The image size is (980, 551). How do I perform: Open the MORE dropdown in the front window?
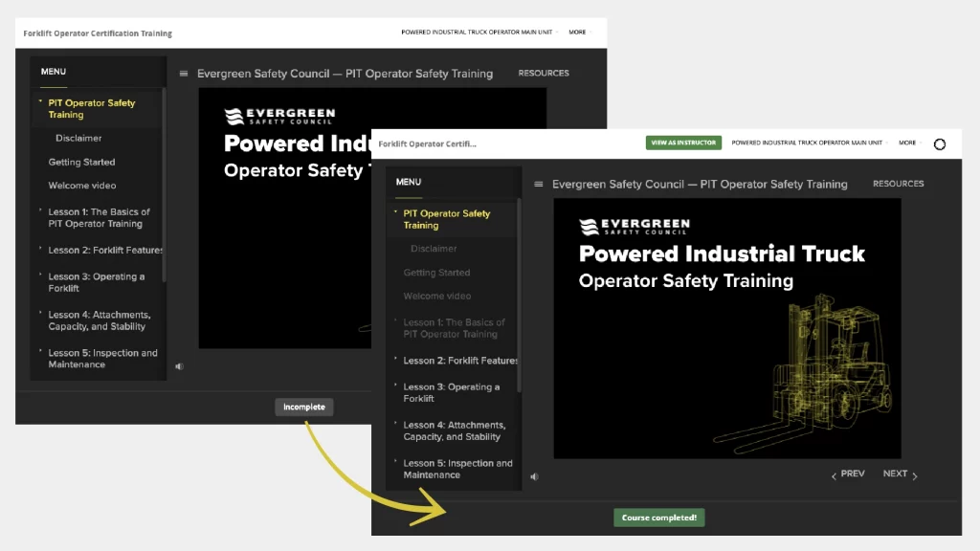[910, 143]
